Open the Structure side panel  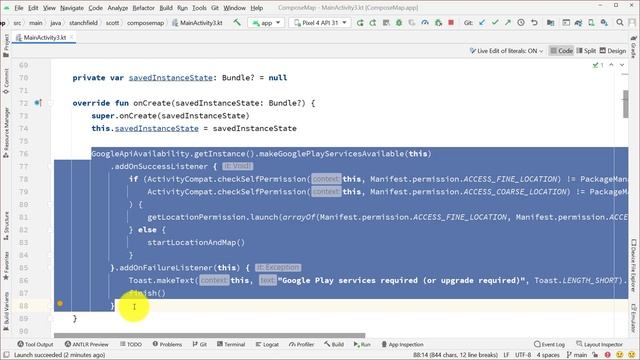[x=6, y=225]
